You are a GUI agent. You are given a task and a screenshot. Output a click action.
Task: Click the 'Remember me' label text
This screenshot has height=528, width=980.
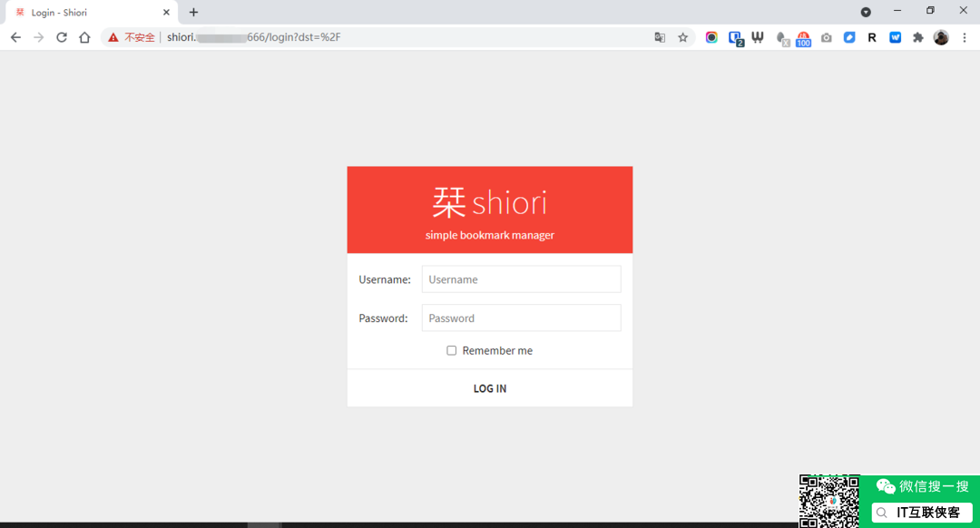pyautogui.click(x=497, y=350)
